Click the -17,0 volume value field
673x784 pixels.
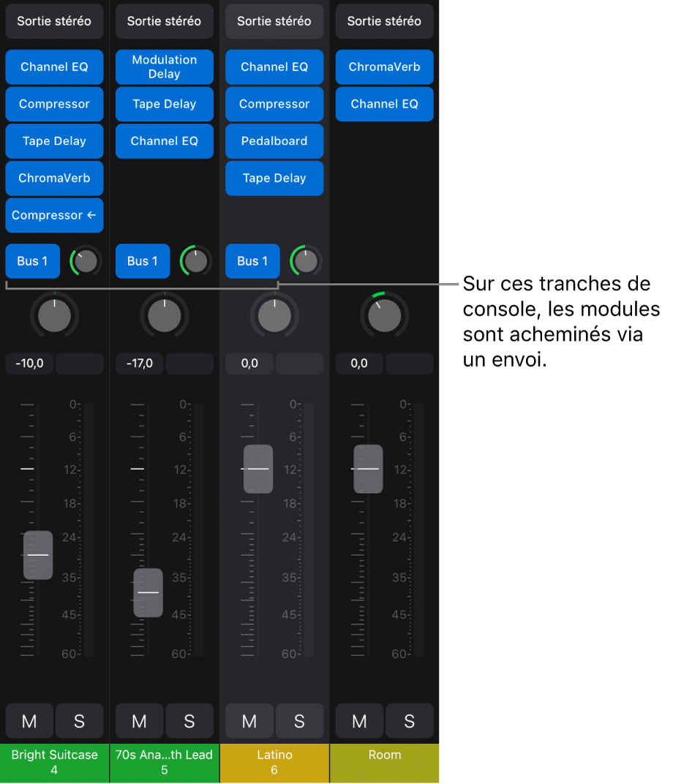[138, 363]
